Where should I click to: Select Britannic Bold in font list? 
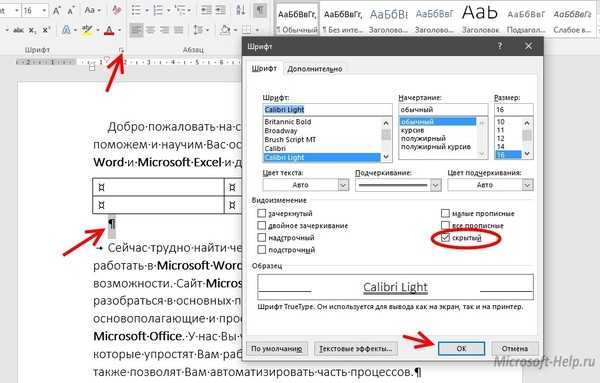click(288, 122)
